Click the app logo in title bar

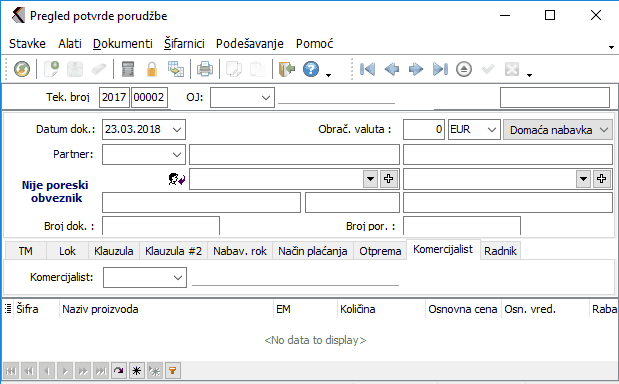click(18, 15)
